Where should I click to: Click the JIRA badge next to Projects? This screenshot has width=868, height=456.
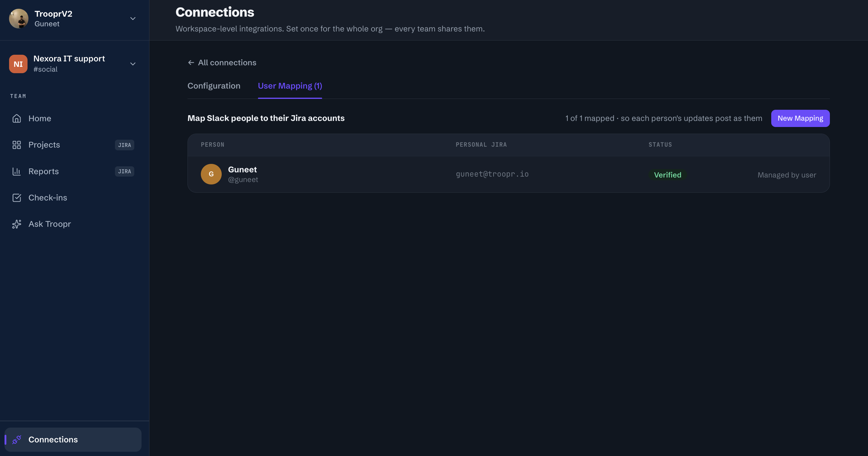124,145
